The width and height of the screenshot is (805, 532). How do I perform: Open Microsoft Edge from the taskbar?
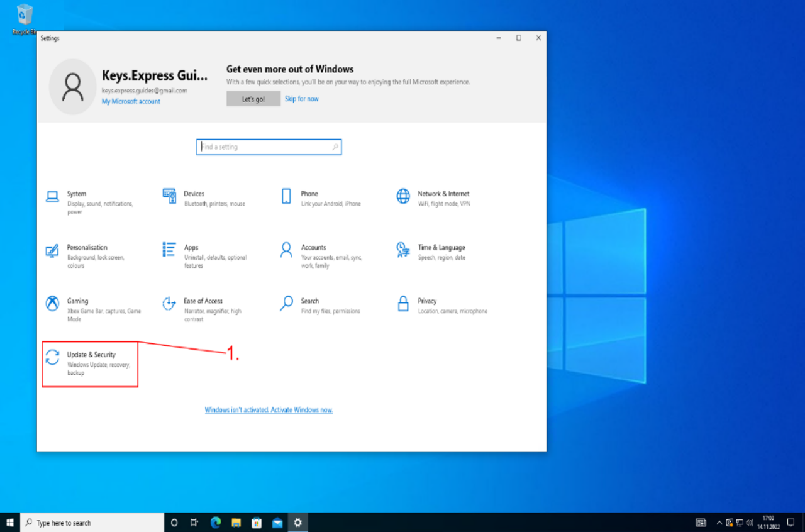pyautogui.click(x=216, y=523)
